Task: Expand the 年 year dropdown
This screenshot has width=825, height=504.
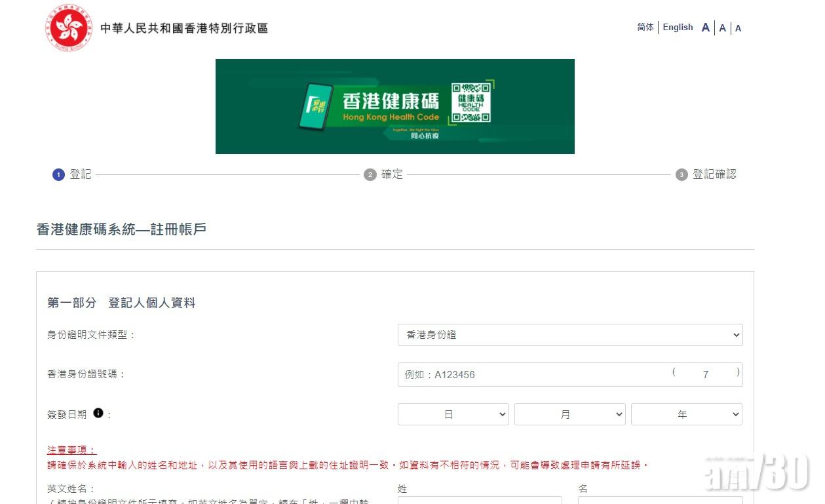Action: [686, 414]
